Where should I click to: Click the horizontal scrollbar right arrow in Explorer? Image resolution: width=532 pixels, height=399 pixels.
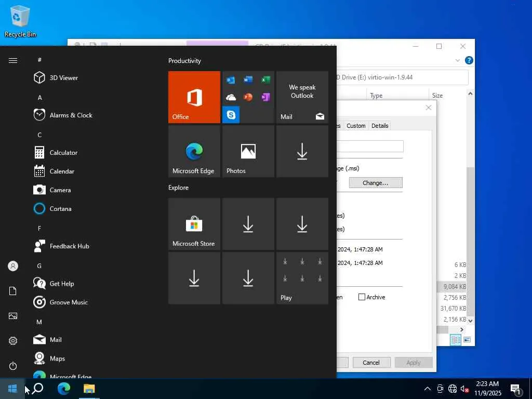[x=461, y=329]
